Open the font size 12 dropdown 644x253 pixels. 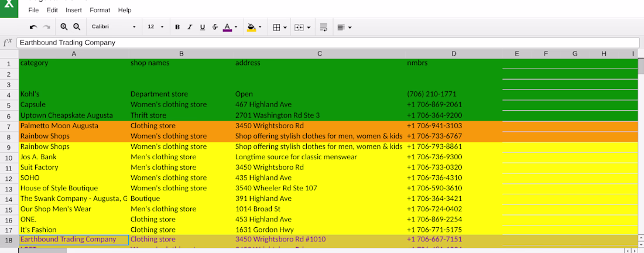[x=156, y=27]
